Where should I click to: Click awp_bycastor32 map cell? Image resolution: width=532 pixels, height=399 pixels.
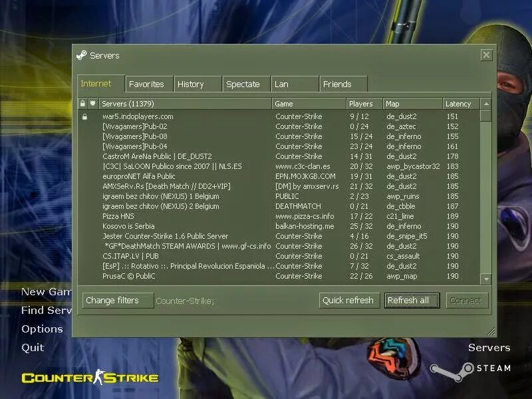coord(413,166)
